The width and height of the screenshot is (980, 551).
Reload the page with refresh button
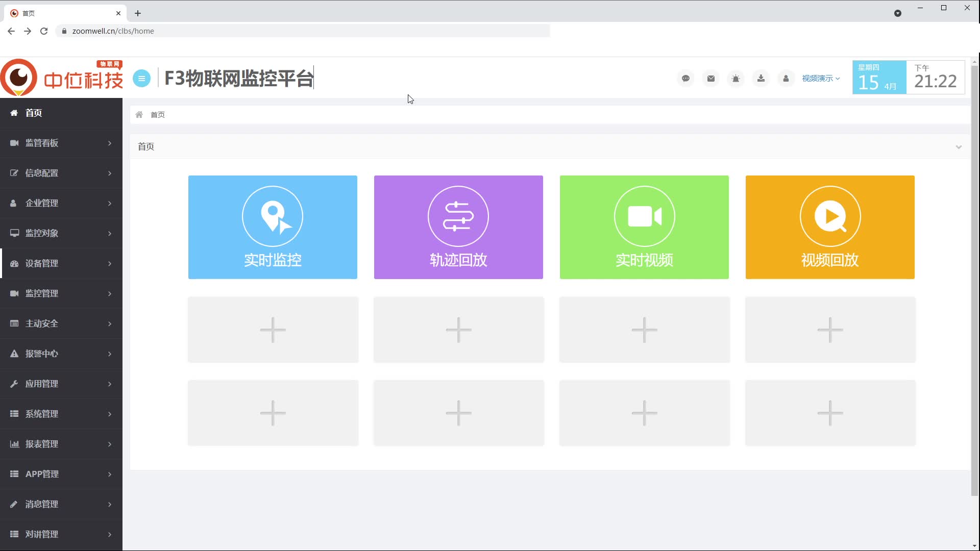(44, 31)
